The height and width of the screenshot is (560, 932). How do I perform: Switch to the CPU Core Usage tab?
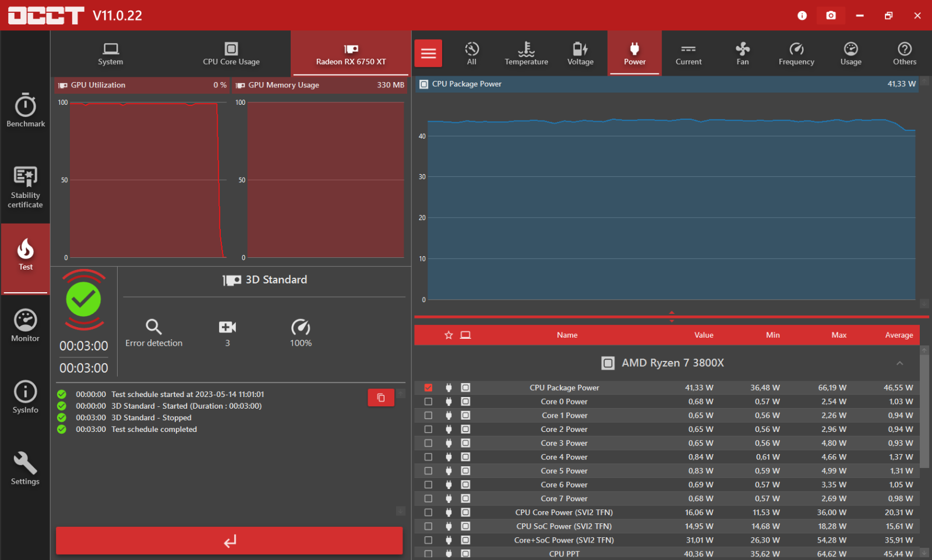pyautogui.click(x=231, y=54)
